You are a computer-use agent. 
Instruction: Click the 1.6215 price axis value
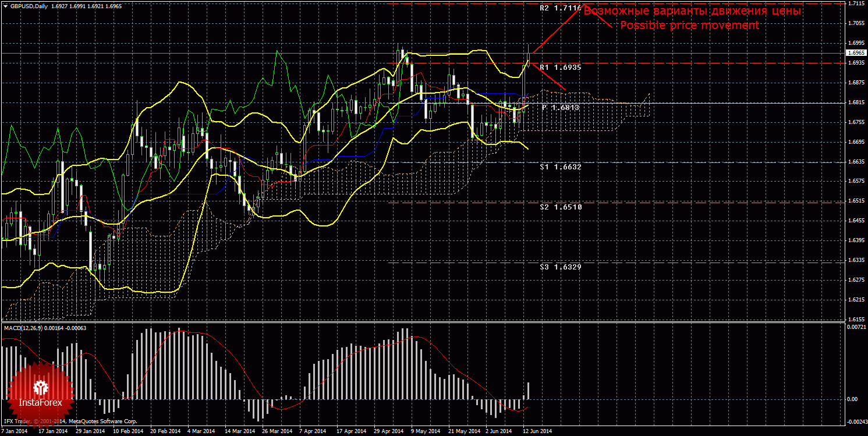(x=855, y=300)
